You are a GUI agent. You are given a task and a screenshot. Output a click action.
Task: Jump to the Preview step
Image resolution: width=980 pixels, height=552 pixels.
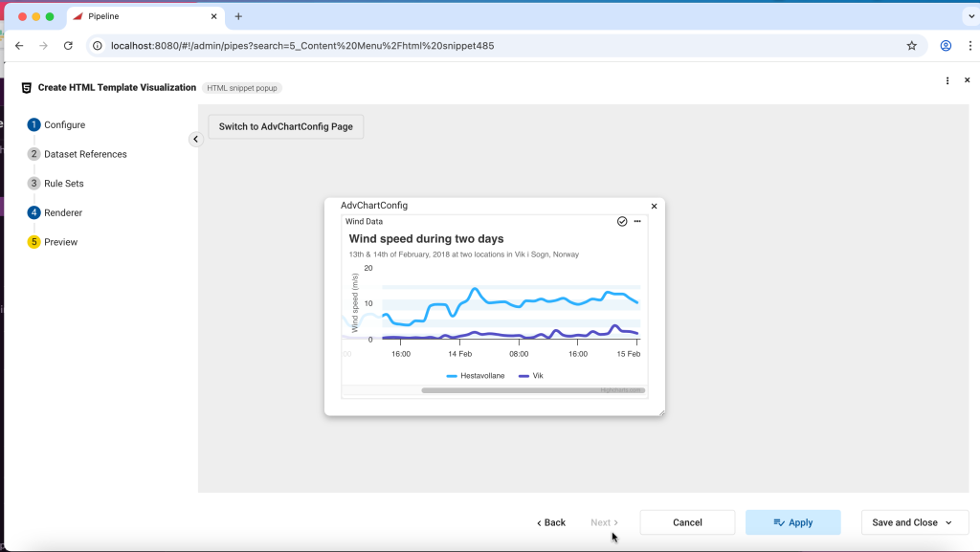(x=60, y=242)
